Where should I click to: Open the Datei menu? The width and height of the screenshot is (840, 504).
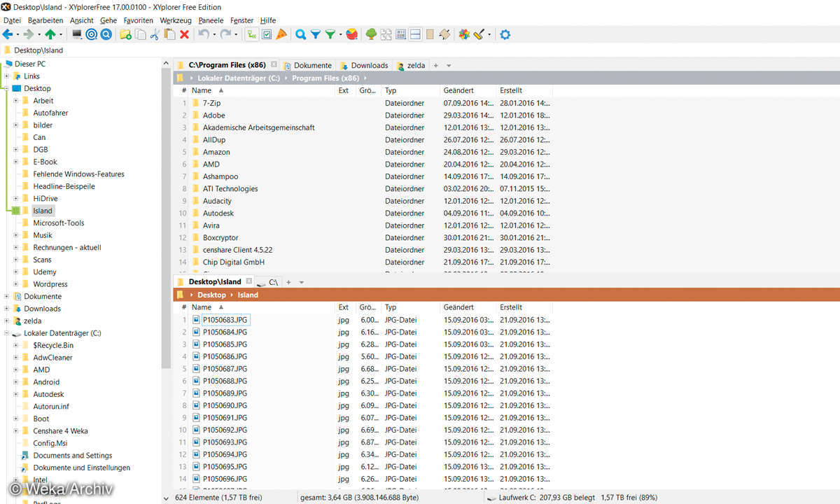pos(12,21)
